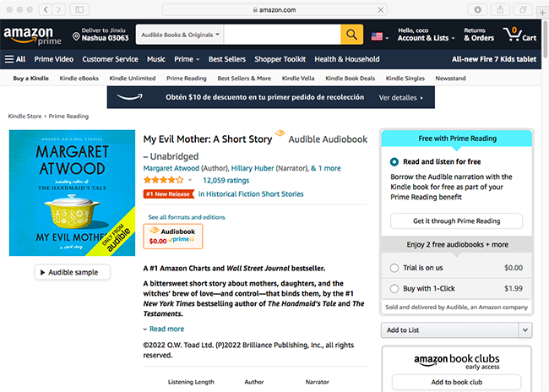Click the US flag language icon
Screen dimensions: 549x392
376,35
